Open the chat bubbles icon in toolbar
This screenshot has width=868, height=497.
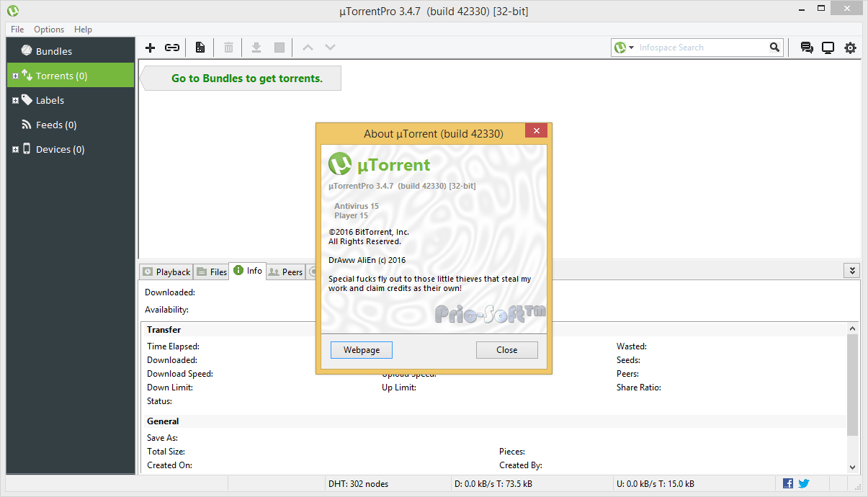coord(807,48)
